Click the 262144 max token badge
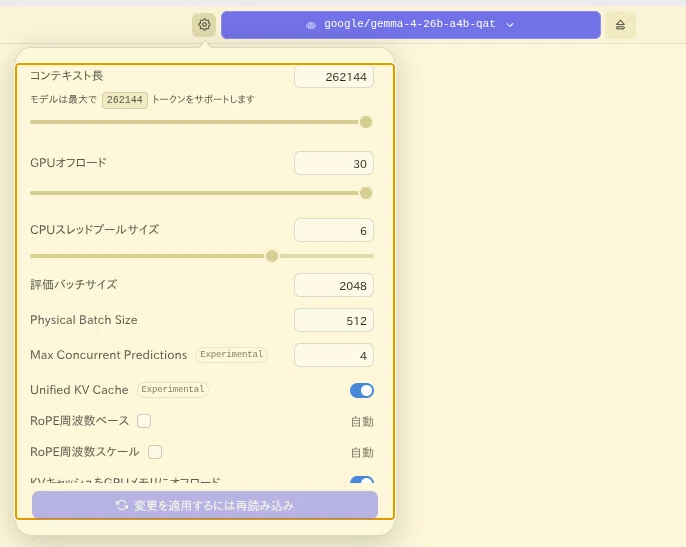Image resolution: width=686 pixels, height=547 pixels. point(125,100)
